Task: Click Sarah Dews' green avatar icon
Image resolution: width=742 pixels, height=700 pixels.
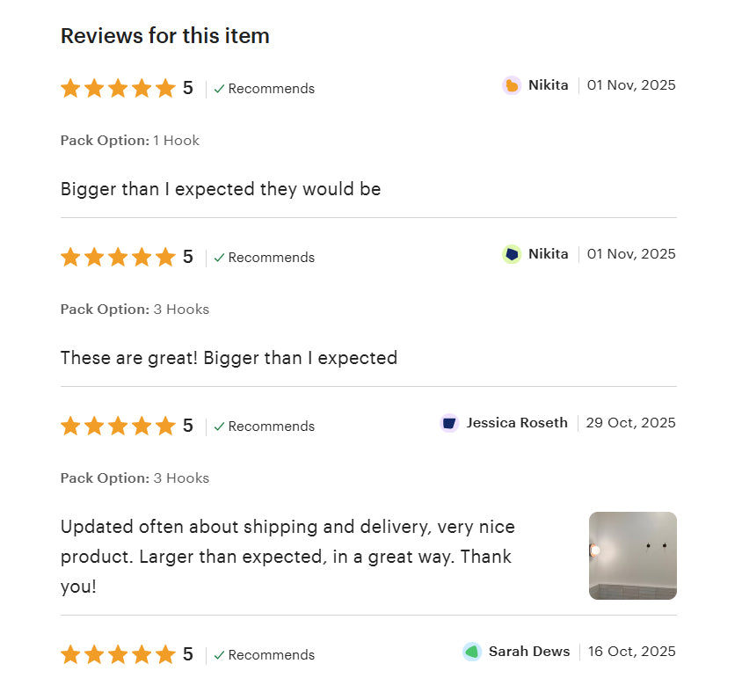Action: click(x=472, y=652)
